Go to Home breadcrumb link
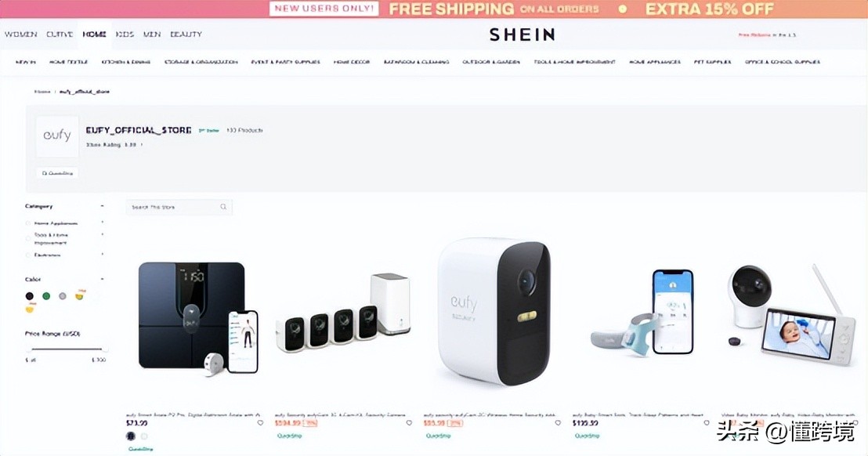868x456 pixels. [42, 92]
